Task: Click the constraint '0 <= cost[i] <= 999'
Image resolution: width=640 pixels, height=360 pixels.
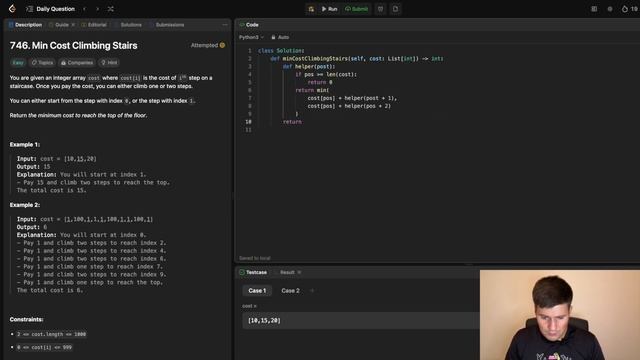Action: [x=44, y=347]
